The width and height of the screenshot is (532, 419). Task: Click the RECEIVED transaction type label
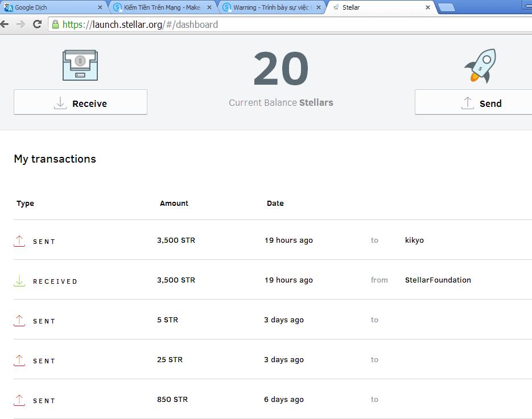tap(55, 281)
